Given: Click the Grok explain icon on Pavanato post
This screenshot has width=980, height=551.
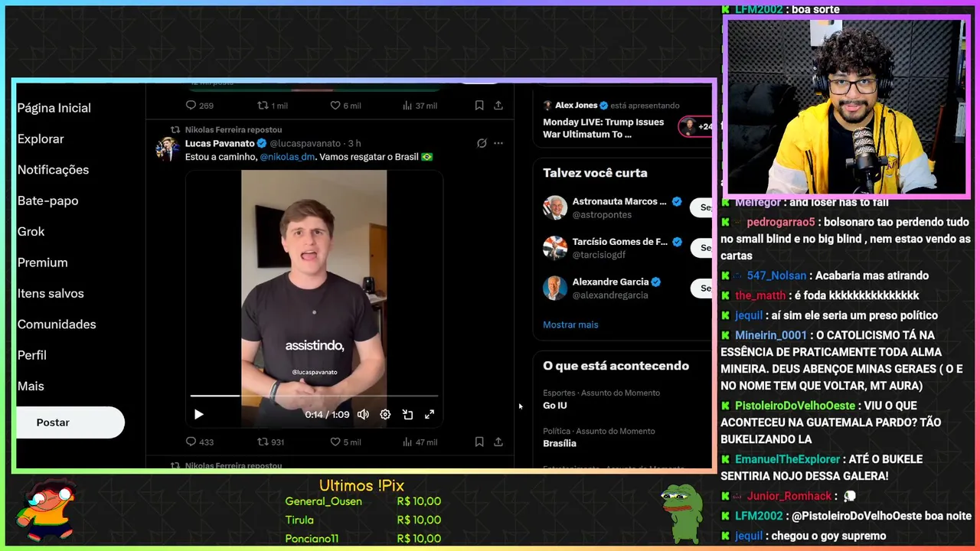Looking at the screenshot, I should coord(482,143).
